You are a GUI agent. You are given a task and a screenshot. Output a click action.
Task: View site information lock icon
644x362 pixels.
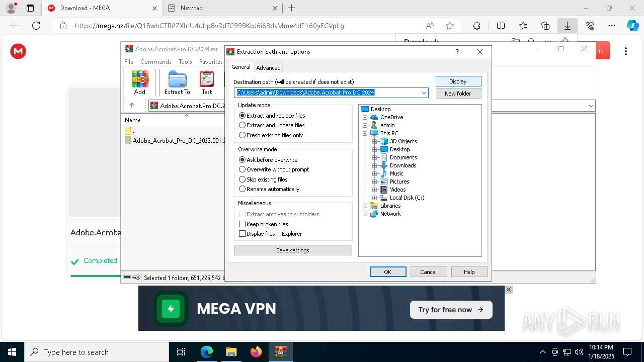coord(63,26)
